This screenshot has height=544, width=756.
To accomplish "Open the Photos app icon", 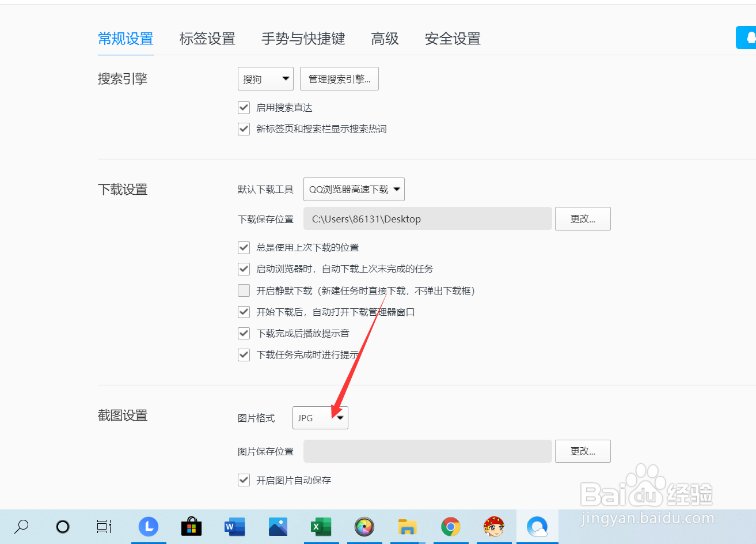I will tap(278, 527).
